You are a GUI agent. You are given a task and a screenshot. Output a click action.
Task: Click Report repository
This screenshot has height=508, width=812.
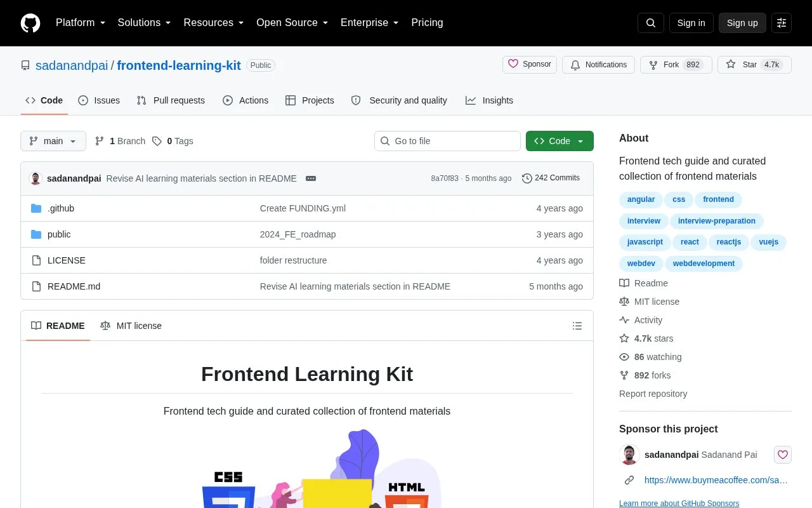653,394
